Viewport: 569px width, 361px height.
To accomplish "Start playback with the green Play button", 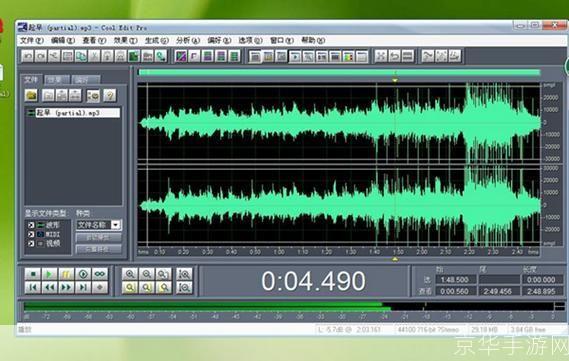I will 49,274.
